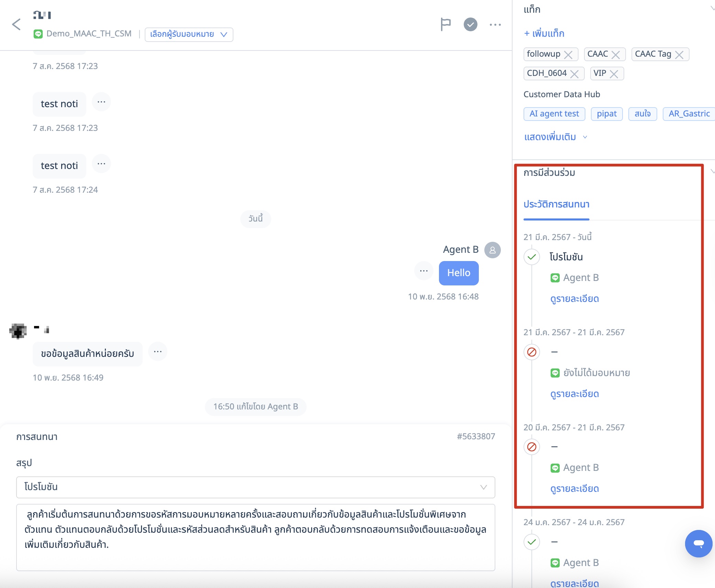
Task: Open the summary category dropdown showing โปรโมชัน
Action: pyautogui.click(x=255, y=487)
